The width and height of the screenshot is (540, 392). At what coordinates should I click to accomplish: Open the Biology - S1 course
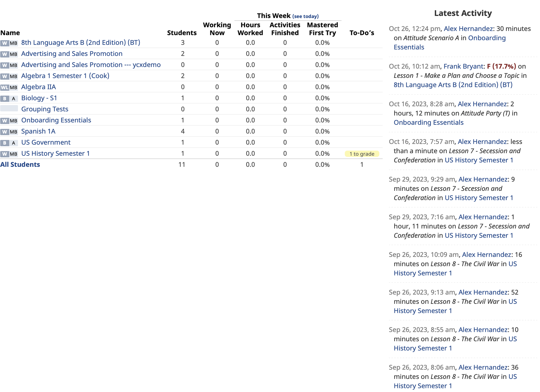(x=39, y=98)
